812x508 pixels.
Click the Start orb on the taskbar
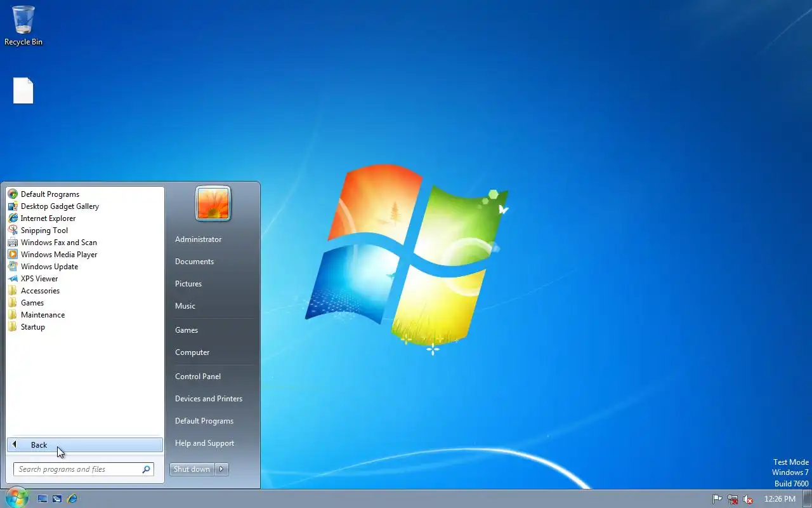point(16,498)
